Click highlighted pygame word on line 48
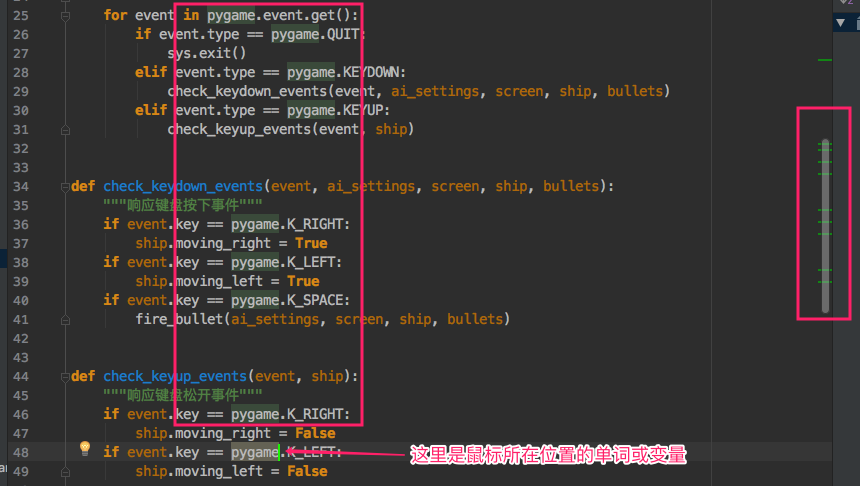This screenshot has height=486, width=860. click(255, 453)
